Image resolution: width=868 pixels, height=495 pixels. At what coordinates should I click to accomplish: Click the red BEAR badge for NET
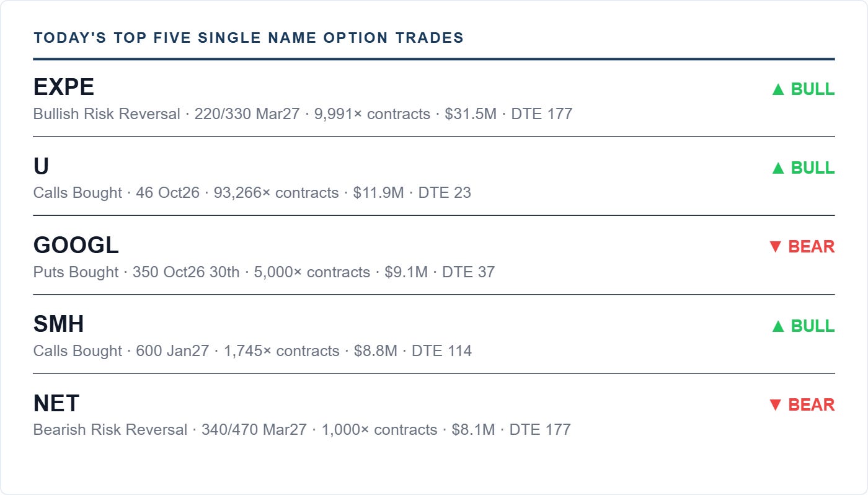pos(801,405)
